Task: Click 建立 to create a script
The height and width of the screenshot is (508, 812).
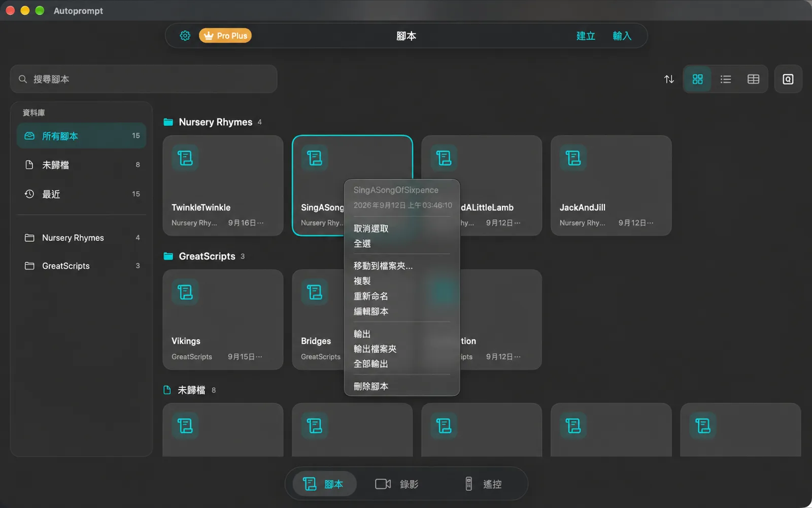Action: pyautogui.click(x=586, y=36)
